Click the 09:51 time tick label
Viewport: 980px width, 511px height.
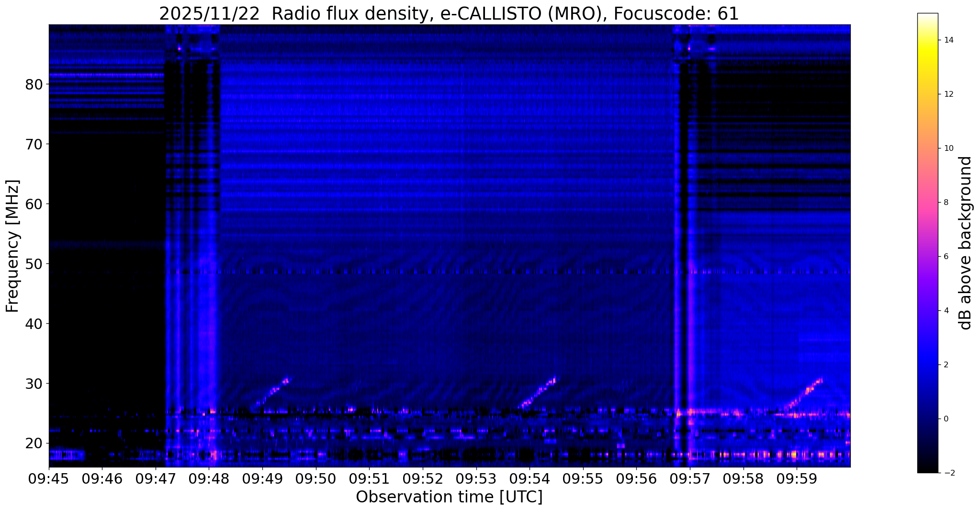pyautogui.click(x=369, y=478)
